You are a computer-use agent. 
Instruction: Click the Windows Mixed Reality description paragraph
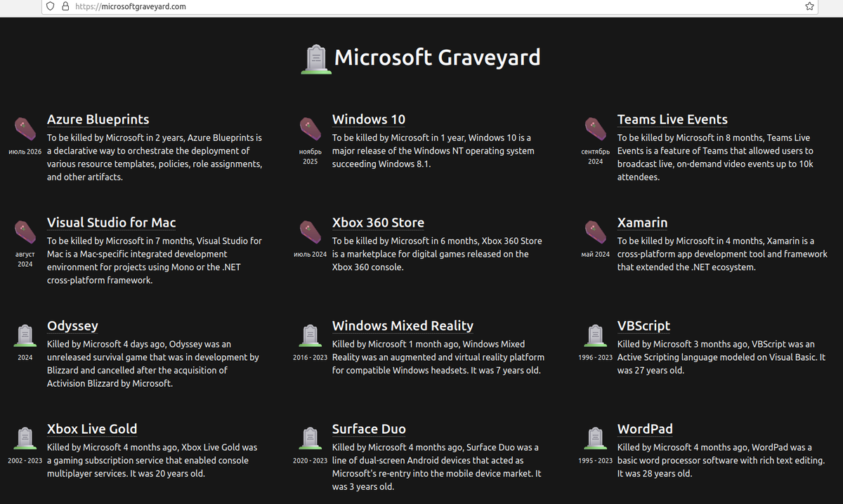pos(438,357)
